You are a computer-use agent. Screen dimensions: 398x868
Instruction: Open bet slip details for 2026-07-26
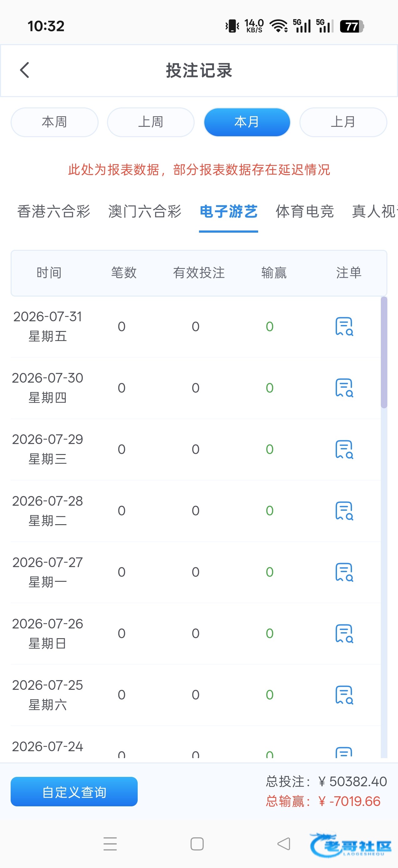[344, 633]
